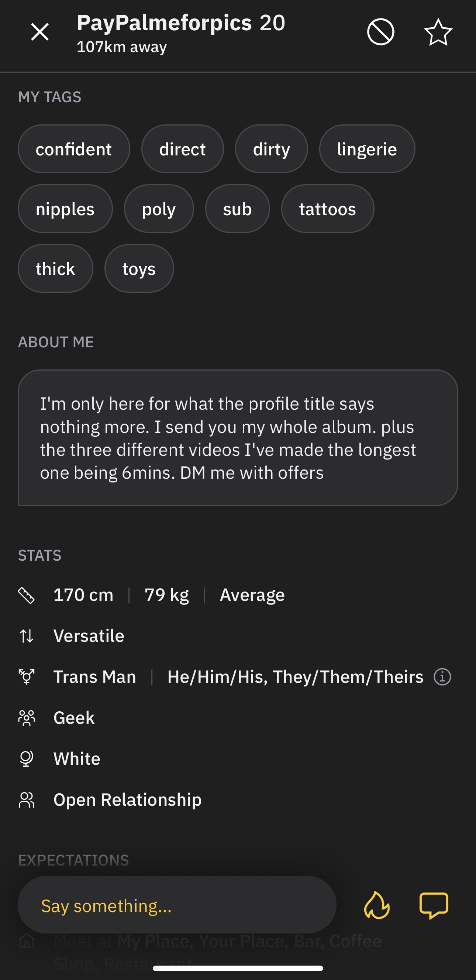The image size is (476, 980).
Task: Tap the position arrows icon beside Versatile
Action: tap(26, 636)
